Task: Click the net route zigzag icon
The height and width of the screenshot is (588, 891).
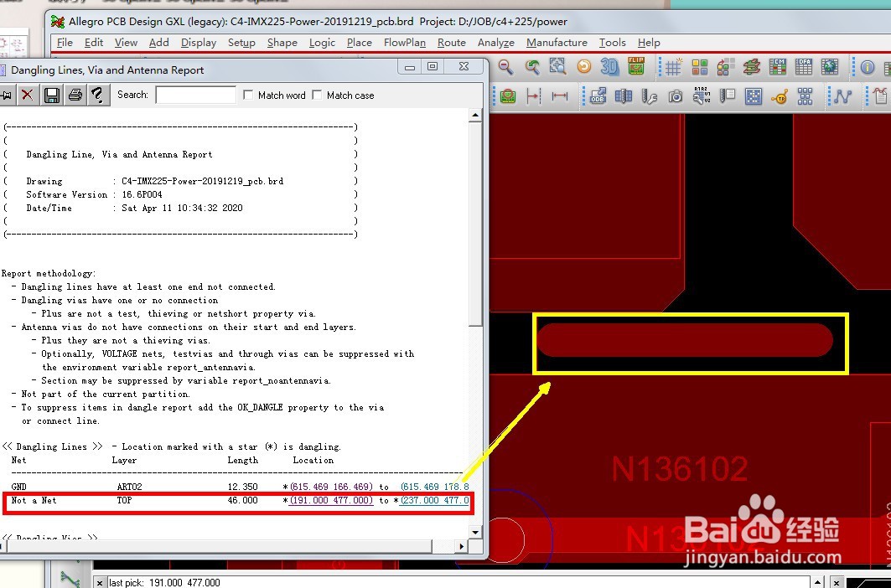Action: 842,96
